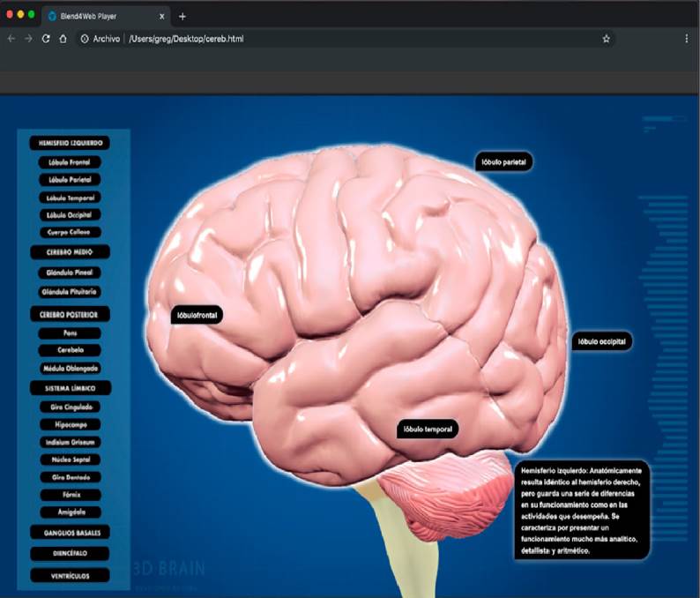The height and width of the screenshot is (598, 700).
Task: Select Hipocampo under Sistema Límbico
Action: tap(70, 424)
